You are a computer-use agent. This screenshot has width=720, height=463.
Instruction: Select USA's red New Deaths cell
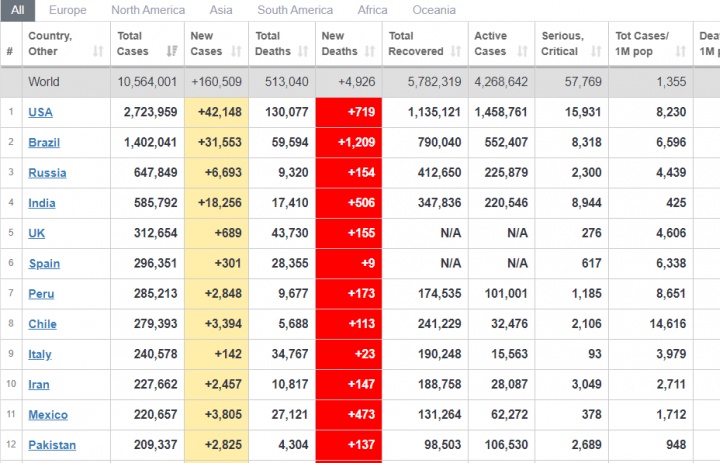(348, 112)
